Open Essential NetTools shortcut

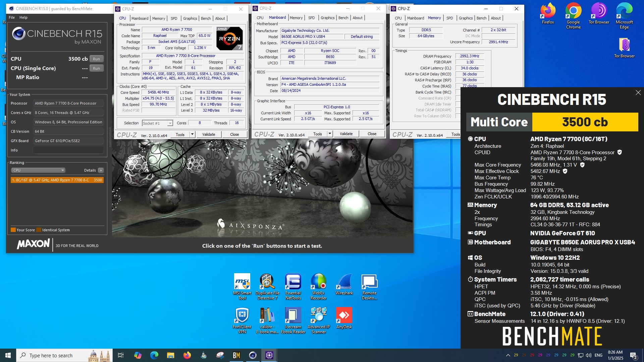[x=293, y=287]
